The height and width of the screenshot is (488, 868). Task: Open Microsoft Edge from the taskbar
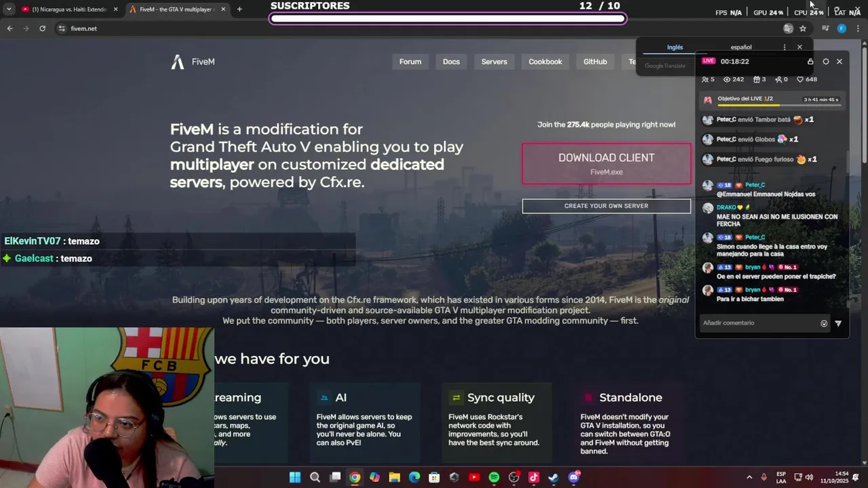coord(414,477)
